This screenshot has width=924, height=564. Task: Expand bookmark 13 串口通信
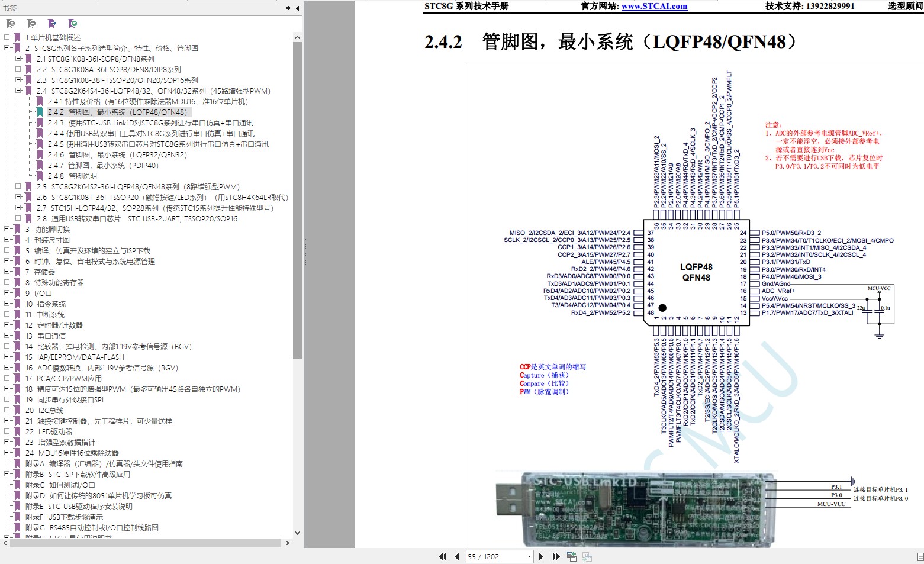point(7,336)
